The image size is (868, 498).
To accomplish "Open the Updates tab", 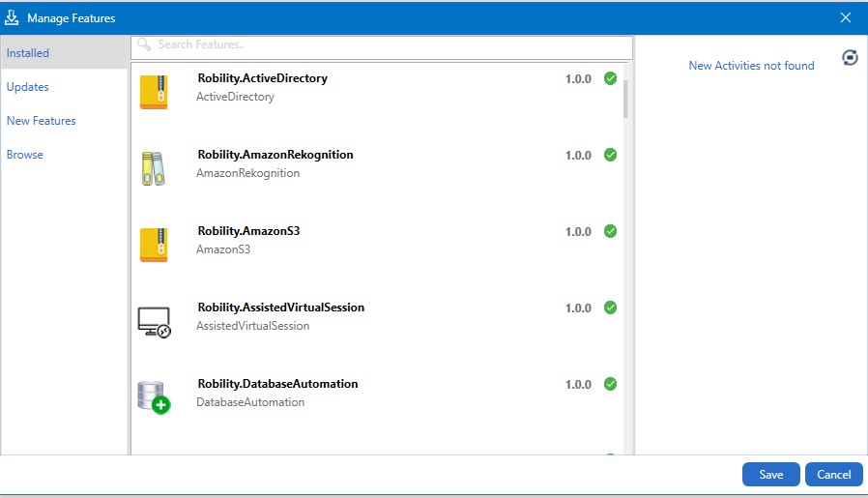I will tap(28, 87).
